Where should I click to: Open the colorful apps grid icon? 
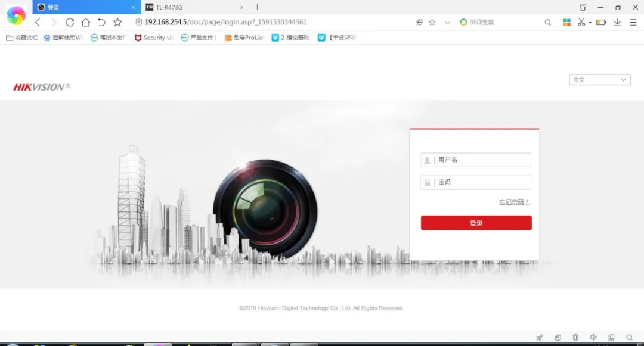[x=567, y=23]
